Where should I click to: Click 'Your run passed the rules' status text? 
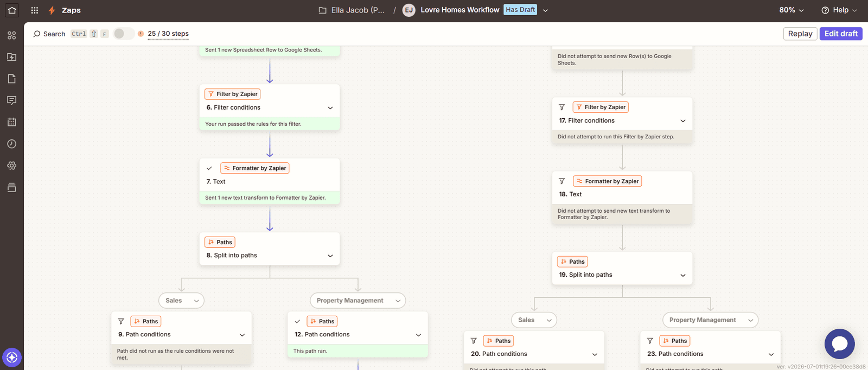(x=253, y=124)
